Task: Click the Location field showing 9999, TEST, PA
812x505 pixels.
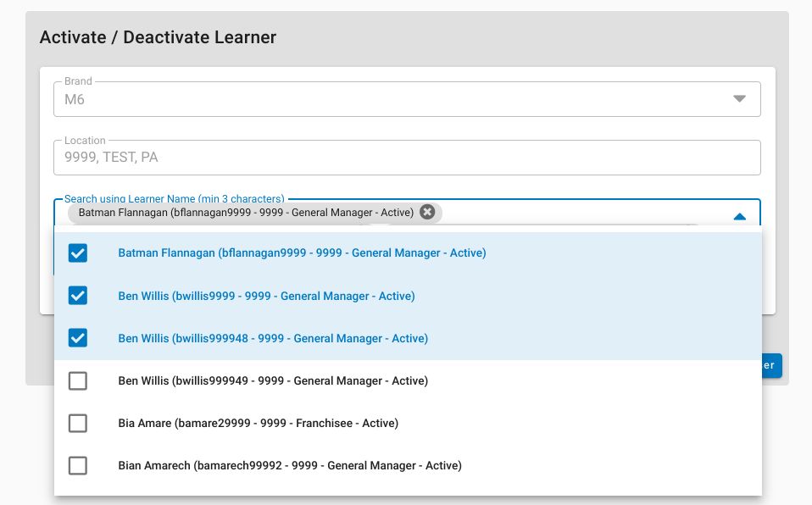Action: pyautogui.click(x=407, y=157)
